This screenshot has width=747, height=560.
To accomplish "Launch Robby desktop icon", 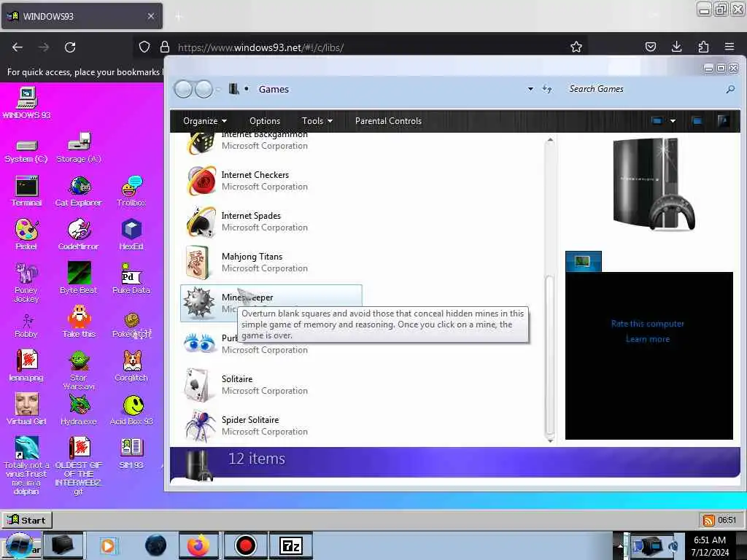I will (26, 326).
